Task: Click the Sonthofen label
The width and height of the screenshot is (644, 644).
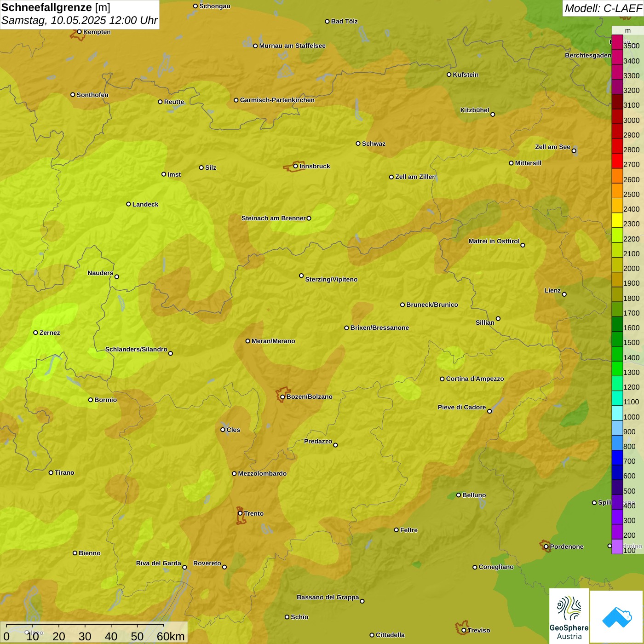Action: point(92,95)
